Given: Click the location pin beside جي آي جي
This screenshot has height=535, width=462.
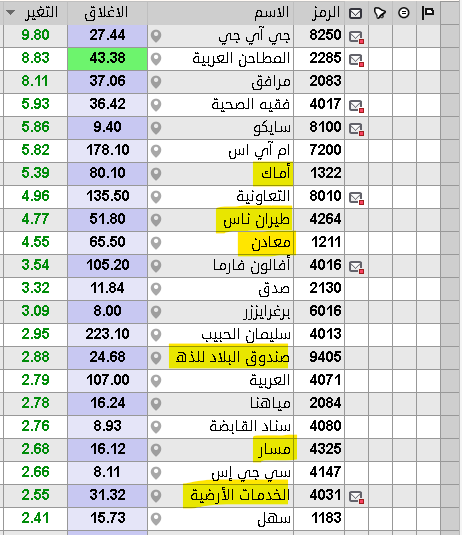Looking at the screenshot, I should pyautogui.click(x=156, y=36).
